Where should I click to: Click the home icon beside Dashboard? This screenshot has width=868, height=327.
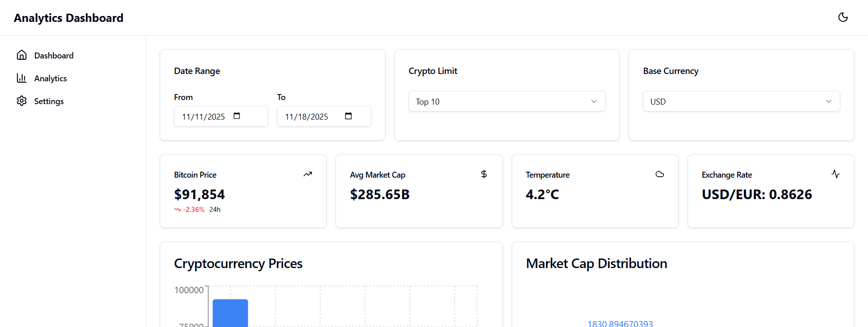pyautogui.click(x=21, y=55)
